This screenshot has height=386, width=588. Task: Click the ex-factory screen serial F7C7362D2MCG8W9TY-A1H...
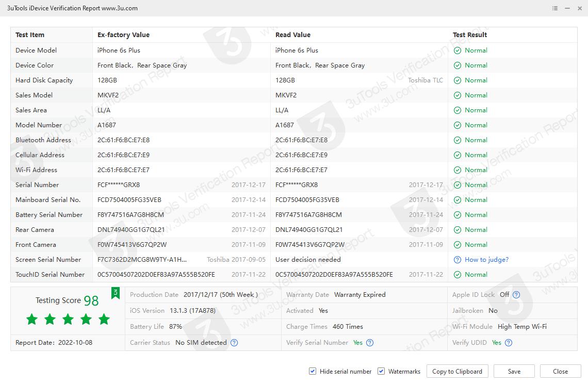pos(142,260)
